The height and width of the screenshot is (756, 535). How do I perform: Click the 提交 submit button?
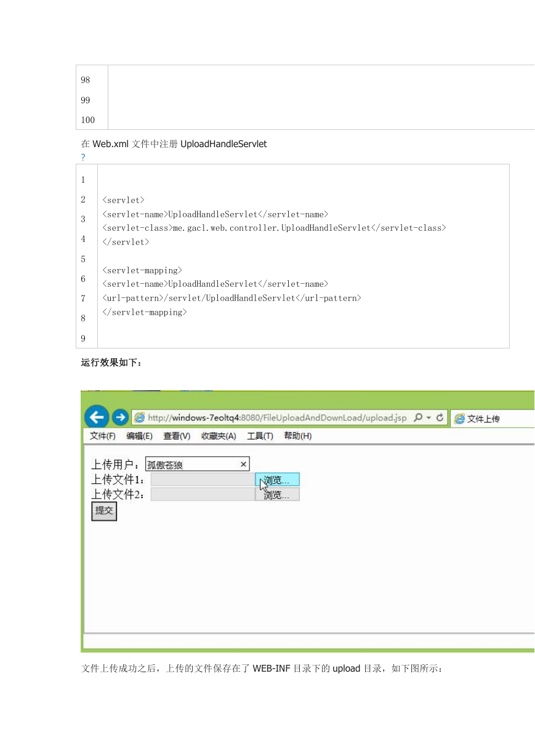(x=104, y=511)
